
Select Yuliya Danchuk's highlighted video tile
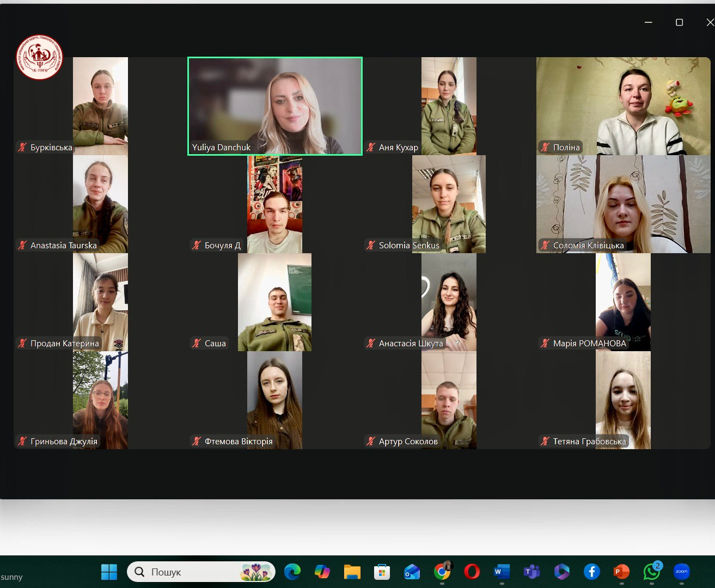click(275, 106)
